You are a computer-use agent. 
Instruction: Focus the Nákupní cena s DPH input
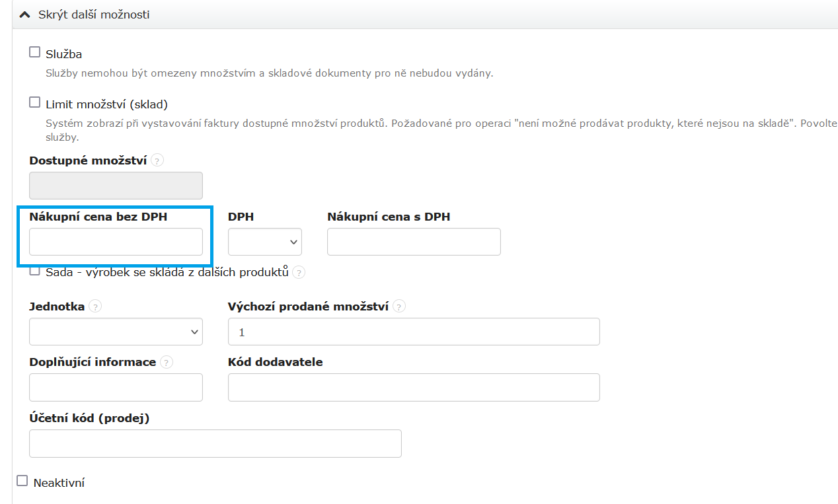(414, 242)
